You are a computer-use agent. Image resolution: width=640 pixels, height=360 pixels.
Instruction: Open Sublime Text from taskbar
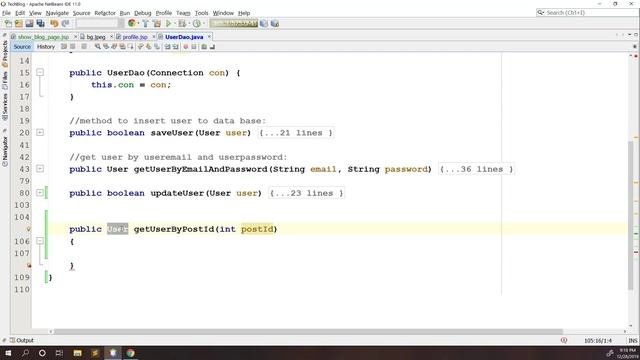pos(95,353)
